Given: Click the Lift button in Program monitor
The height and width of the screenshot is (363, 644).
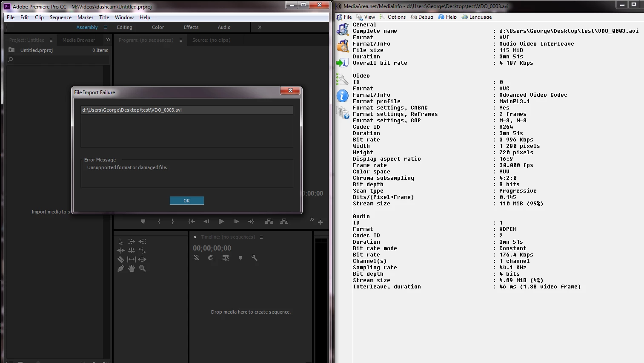Looking at the screenshot, I should 269,222.
